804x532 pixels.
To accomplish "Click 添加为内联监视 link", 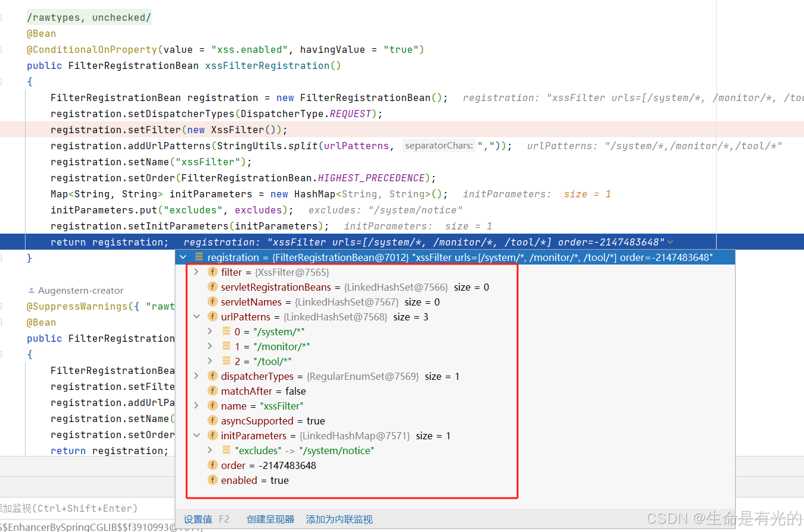I will pyautogui.click(x=339, y=520).
